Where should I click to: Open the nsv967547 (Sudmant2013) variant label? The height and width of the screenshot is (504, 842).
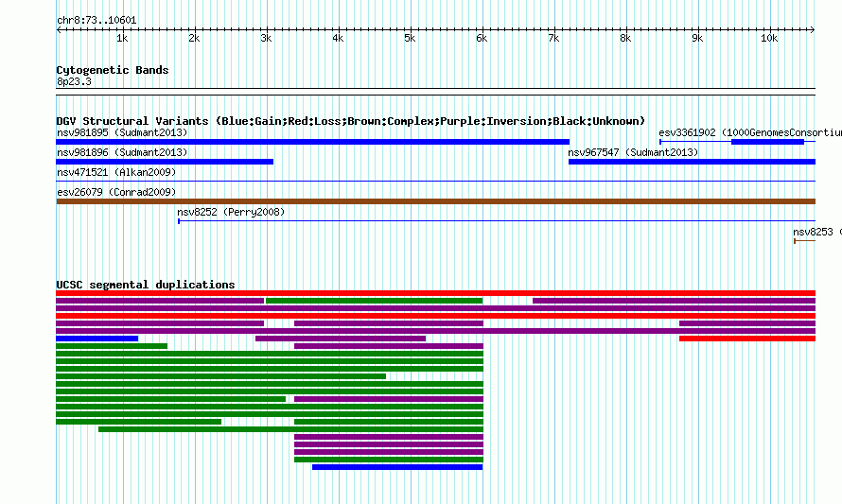pyautogui.click(x=633, y=152)
